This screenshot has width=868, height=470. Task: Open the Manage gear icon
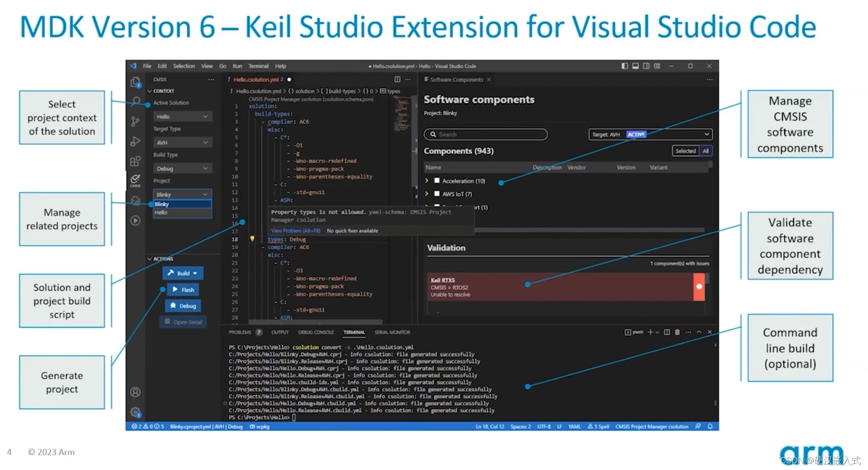(x=135, y=412)
